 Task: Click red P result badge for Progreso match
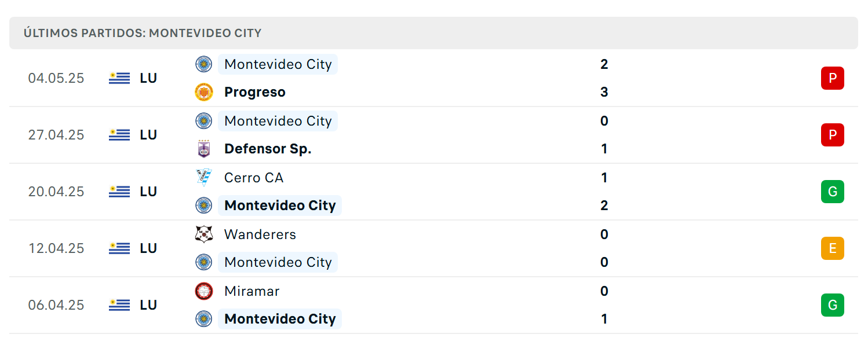(x=832, y=78)
